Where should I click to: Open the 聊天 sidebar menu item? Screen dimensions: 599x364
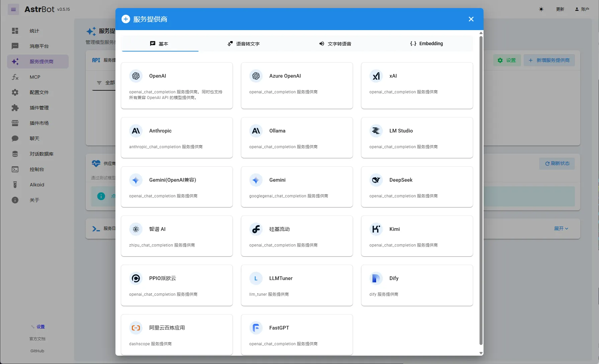coord(38,139)
